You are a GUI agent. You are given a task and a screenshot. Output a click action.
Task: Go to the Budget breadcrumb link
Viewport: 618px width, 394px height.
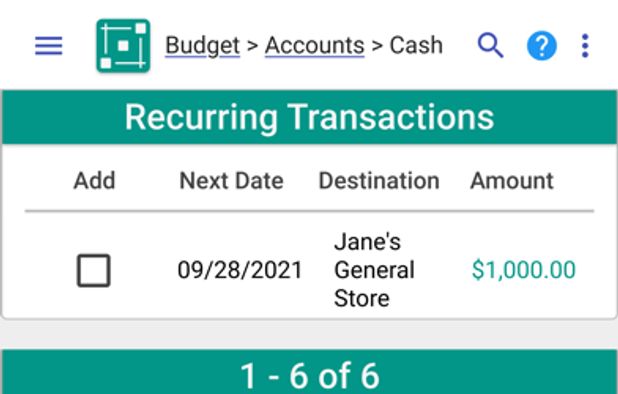[x=203, y=46]
